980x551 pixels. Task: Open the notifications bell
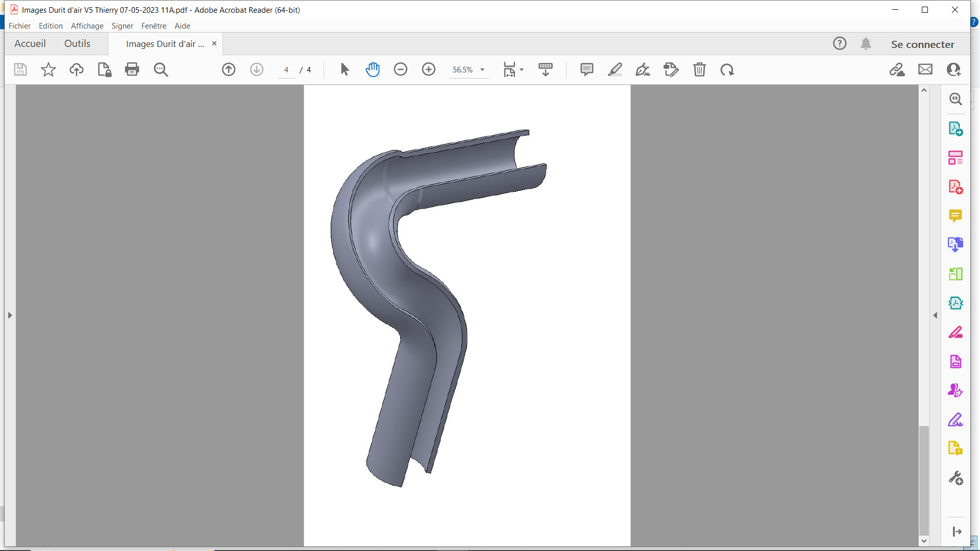tap(866, 44)
